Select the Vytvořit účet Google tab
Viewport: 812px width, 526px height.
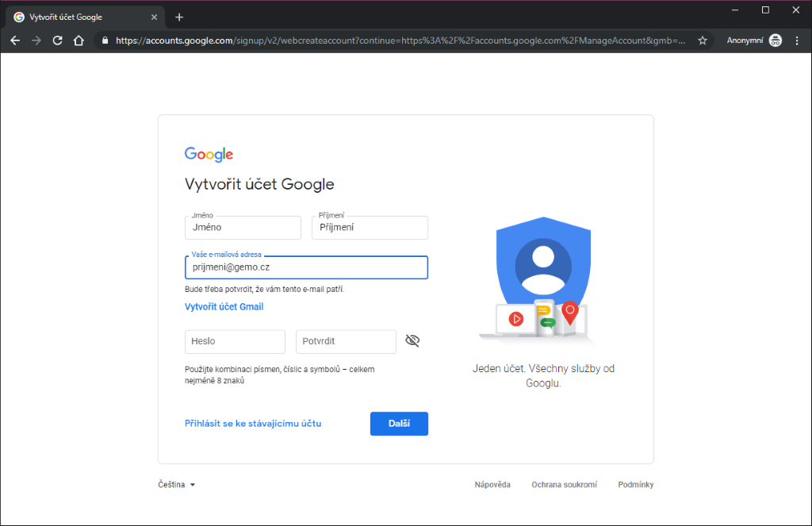point(86,17)
